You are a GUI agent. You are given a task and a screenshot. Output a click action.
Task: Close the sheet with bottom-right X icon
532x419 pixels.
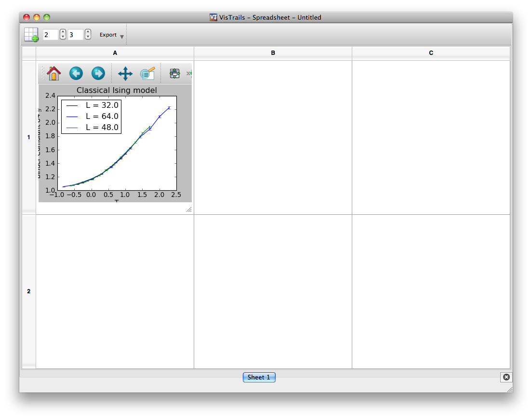(506, 377)
